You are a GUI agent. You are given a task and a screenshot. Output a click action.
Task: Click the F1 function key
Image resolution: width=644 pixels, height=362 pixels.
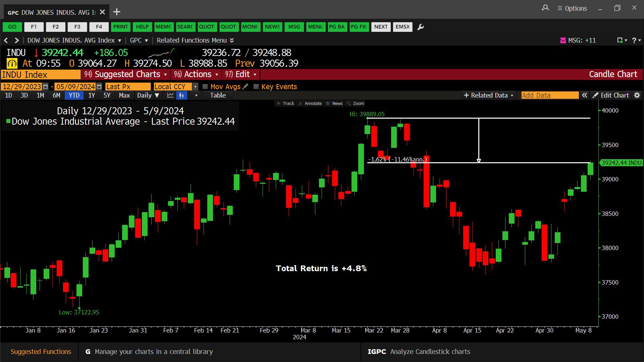[34, 27]
